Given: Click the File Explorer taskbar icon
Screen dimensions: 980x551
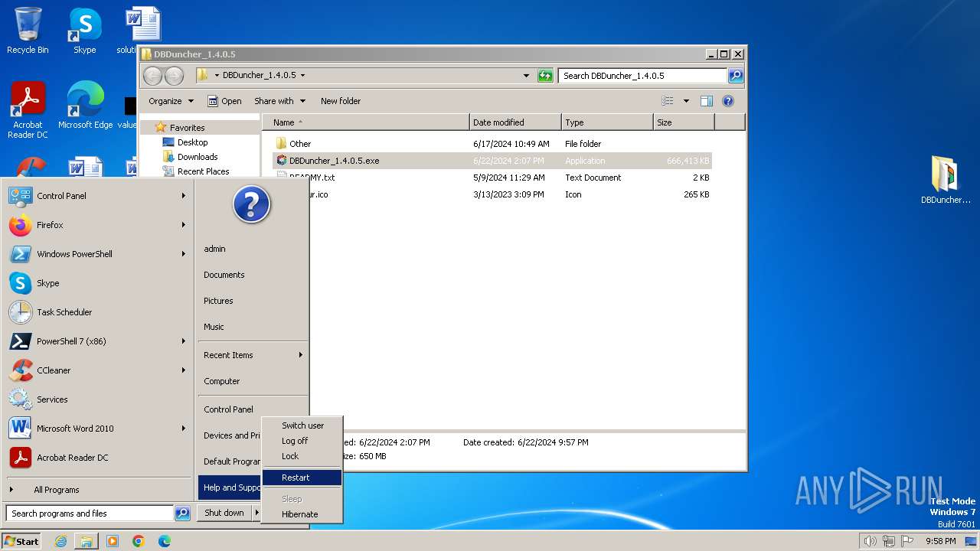Looking at the screenshot, I should tap(87, 541).
